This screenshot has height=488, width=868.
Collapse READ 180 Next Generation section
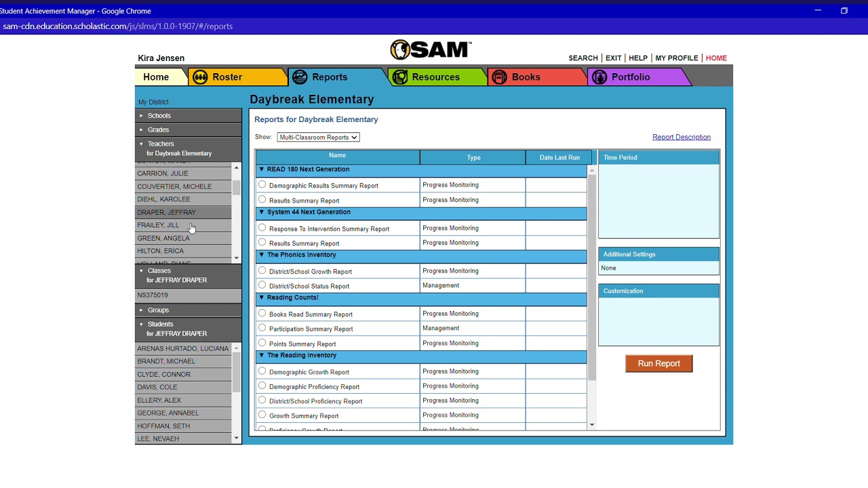click(x=261, y=169)
